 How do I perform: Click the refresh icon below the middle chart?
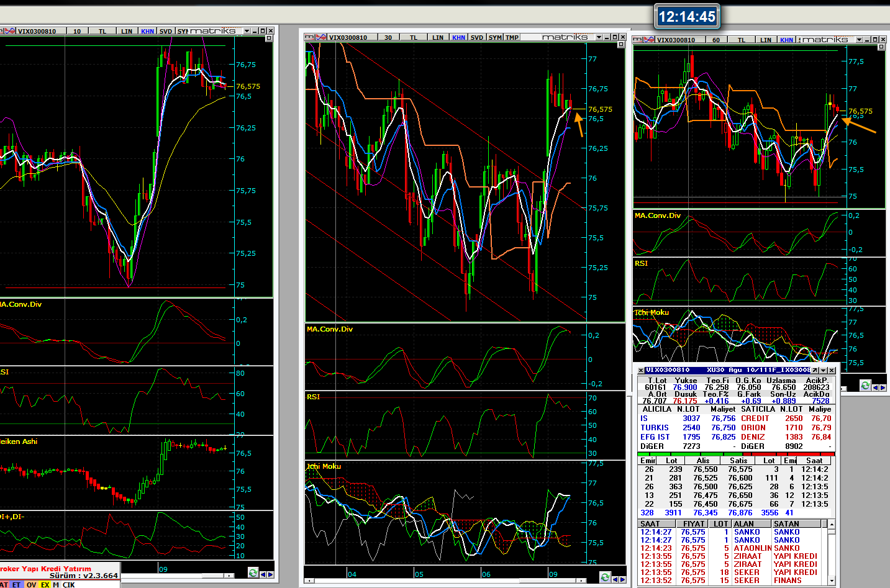click(x=605, y=577)
